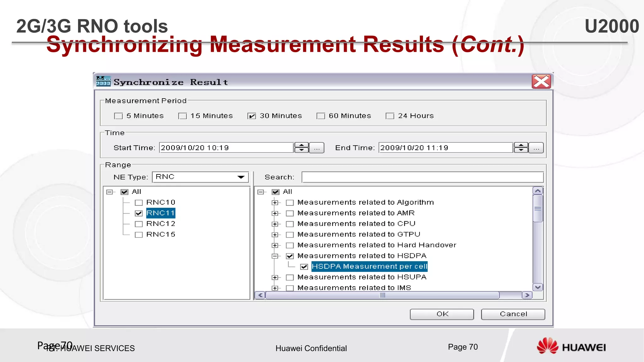This screenshot has height=362, width=644.
Task: Click the horizontal scrollbar thumb
Action: click(x=382, y=295)
